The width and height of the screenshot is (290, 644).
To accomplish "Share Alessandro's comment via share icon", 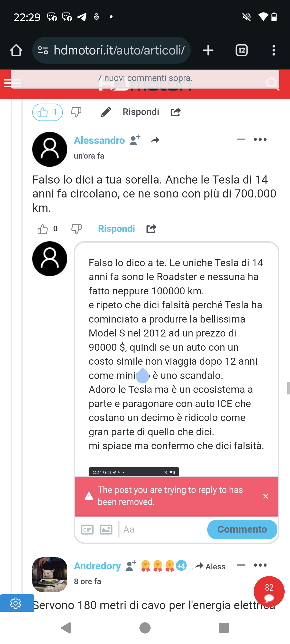I will point(151,229).
